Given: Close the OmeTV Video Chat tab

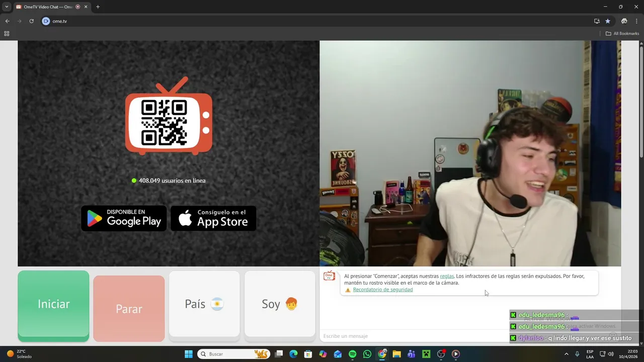Looking at the screenshot, I should coord(86,7).
